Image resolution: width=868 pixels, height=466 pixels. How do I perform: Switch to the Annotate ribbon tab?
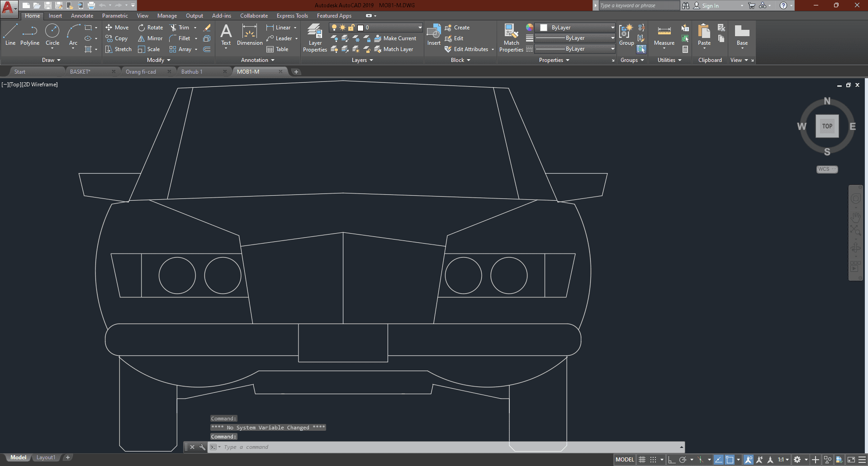click(82, 16)
